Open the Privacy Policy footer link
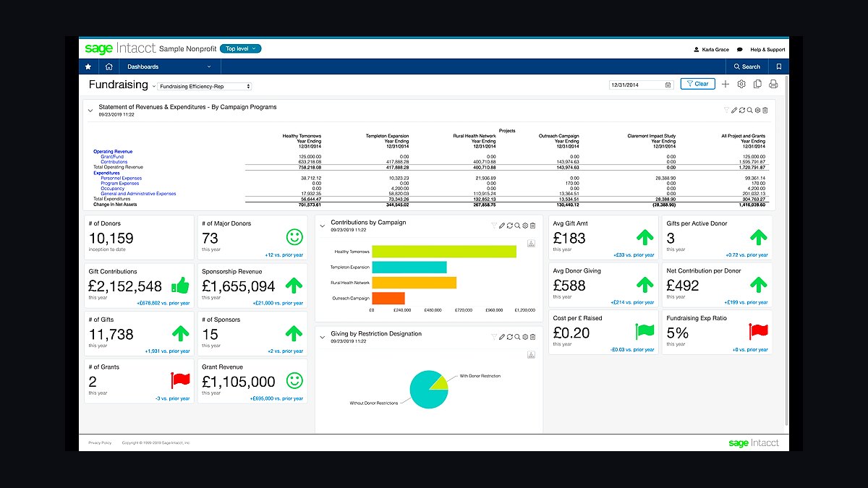Screen dimensions: 868x488 100,442
